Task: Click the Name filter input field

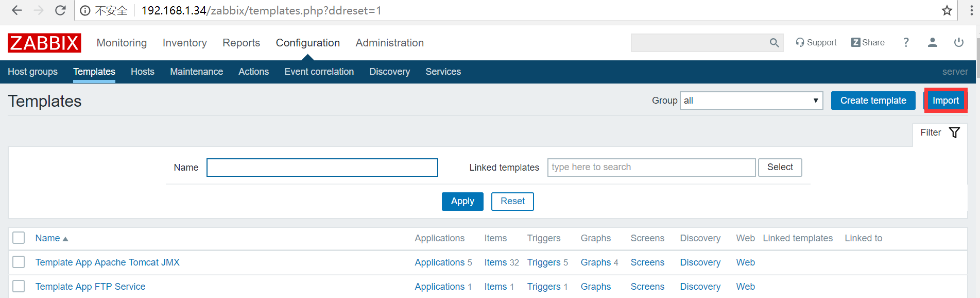Action: [322, 168]
